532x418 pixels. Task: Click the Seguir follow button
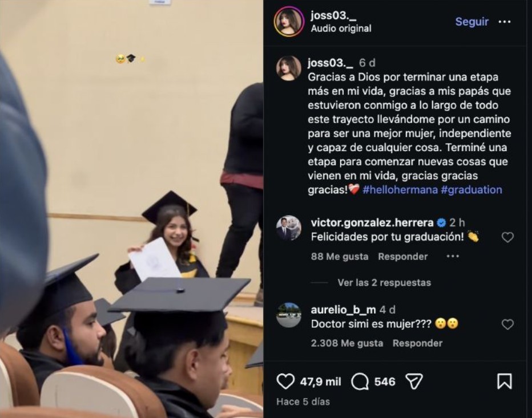[471, 22]
